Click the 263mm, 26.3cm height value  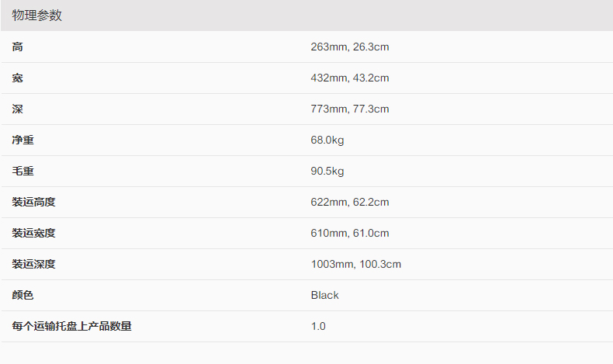pyautogui.click(x=349, y=47)
